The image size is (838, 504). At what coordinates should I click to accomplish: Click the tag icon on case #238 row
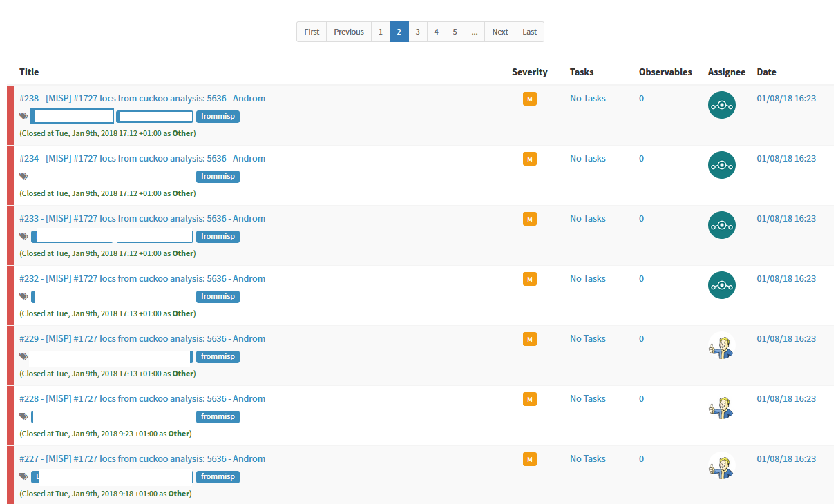point(23,115)
